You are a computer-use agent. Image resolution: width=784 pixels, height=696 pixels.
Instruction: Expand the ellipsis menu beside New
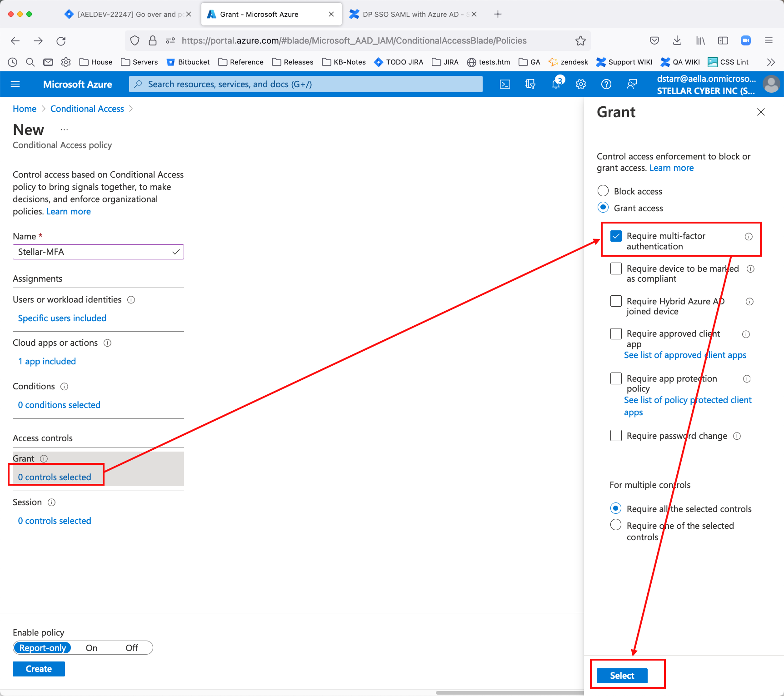coord(64,130)
